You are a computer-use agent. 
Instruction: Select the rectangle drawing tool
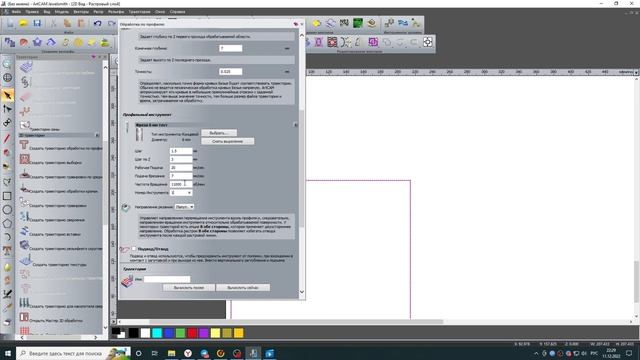7,196
